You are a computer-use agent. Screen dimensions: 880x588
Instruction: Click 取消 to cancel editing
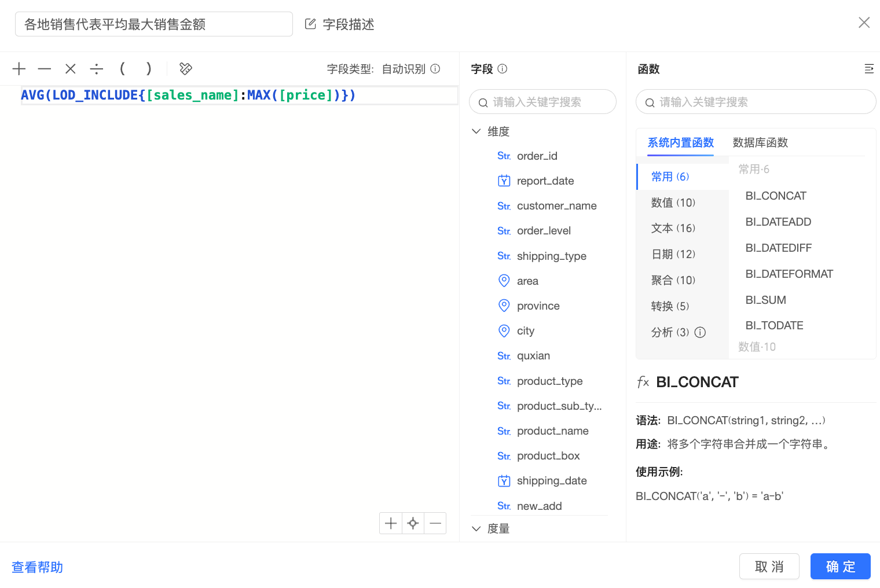(769, 567)
